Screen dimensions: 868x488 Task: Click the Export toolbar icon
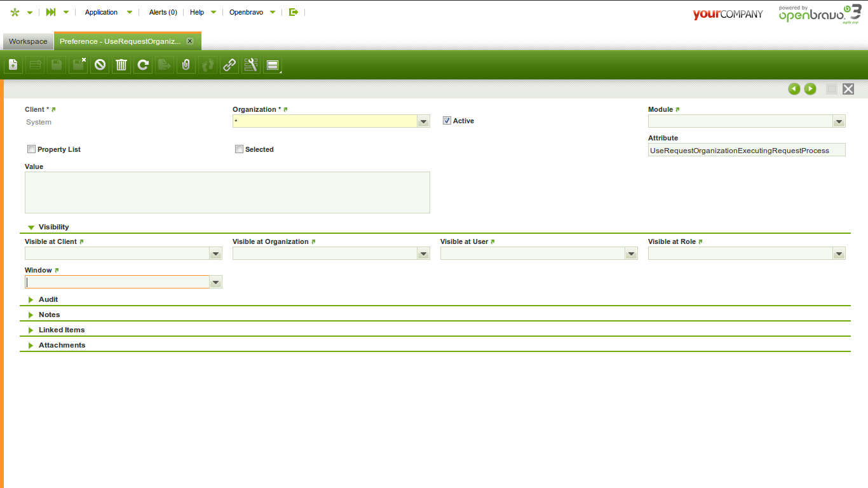pos(165,65)
